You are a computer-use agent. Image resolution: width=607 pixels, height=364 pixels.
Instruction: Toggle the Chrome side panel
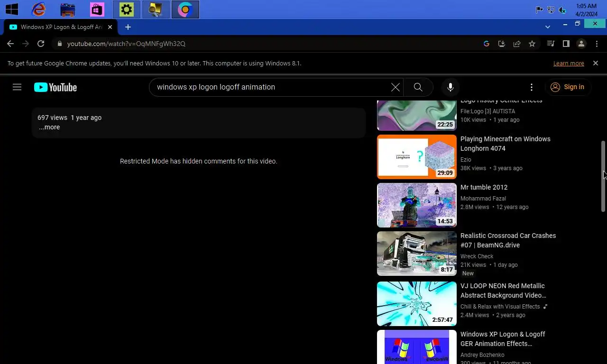pos(566,44)
